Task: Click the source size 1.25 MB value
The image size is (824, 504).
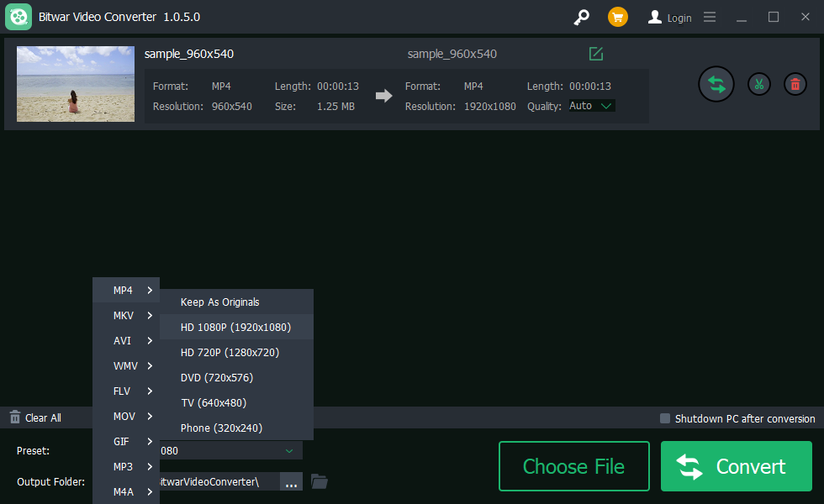Action: point(335,106)
